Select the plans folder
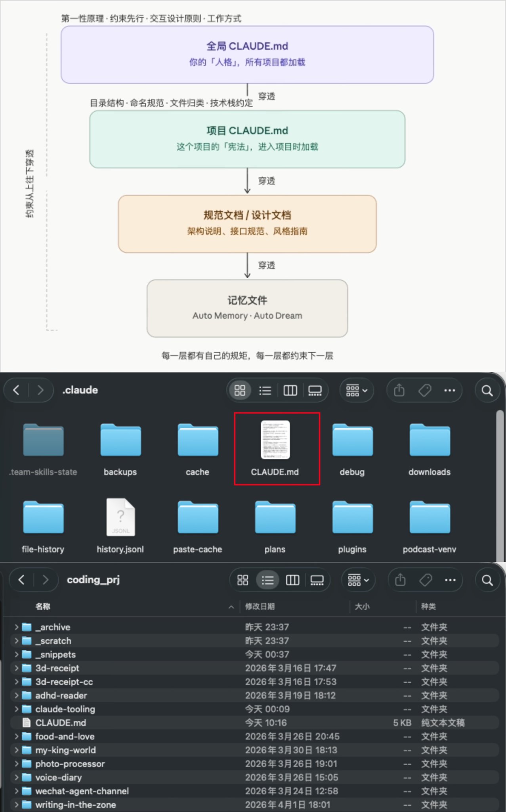 (275, 527)
